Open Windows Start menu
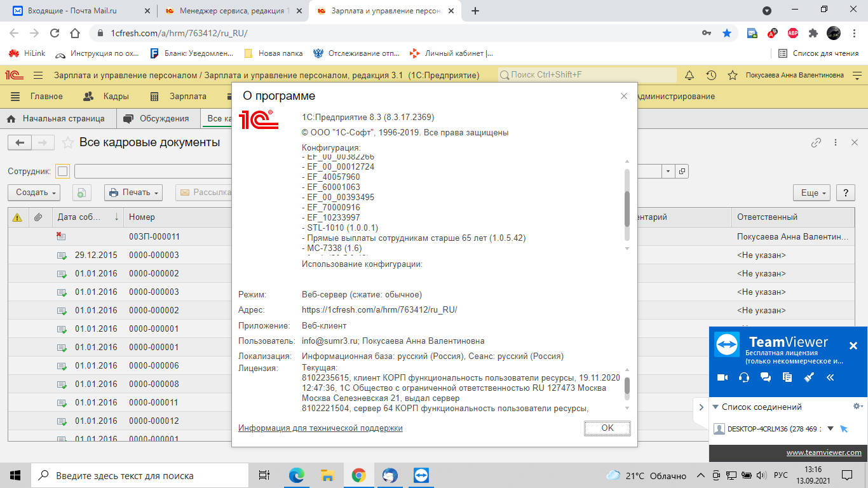The height and width of the screenshot is (488, 868). (15, 475)
